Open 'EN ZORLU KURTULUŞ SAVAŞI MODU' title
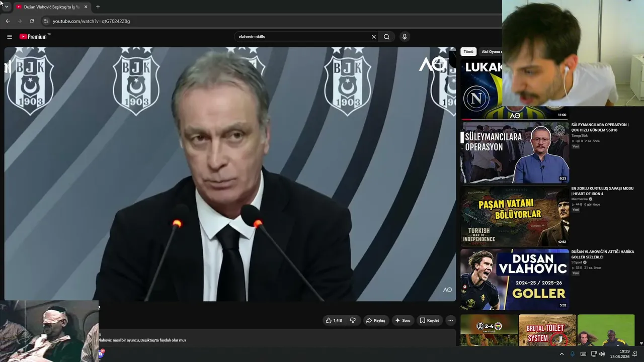The width and height of the screenshot is (644, 362). pyautogui.click(x=602, y=191)
